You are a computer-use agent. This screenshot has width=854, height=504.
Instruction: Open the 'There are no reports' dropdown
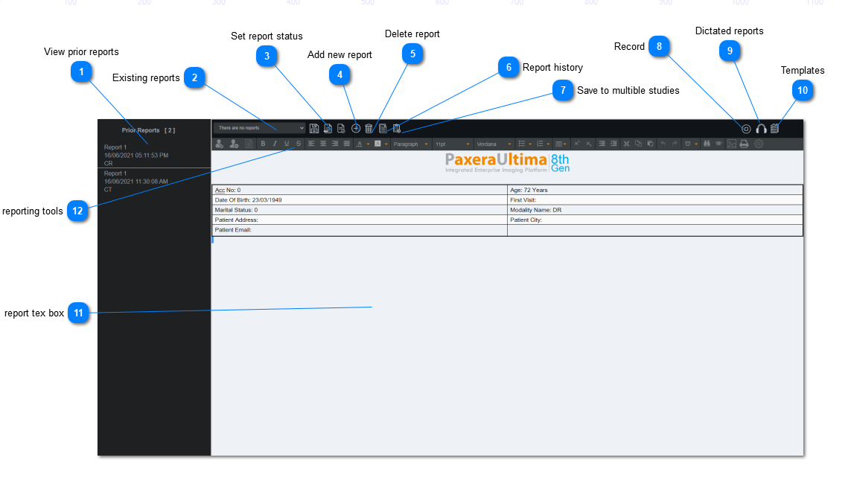[259, 128]
